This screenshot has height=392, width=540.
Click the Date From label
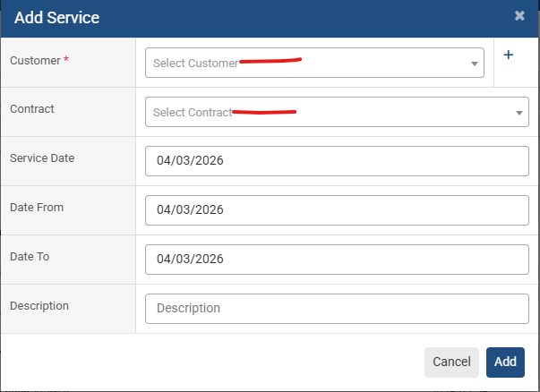[x=37, y=208]
